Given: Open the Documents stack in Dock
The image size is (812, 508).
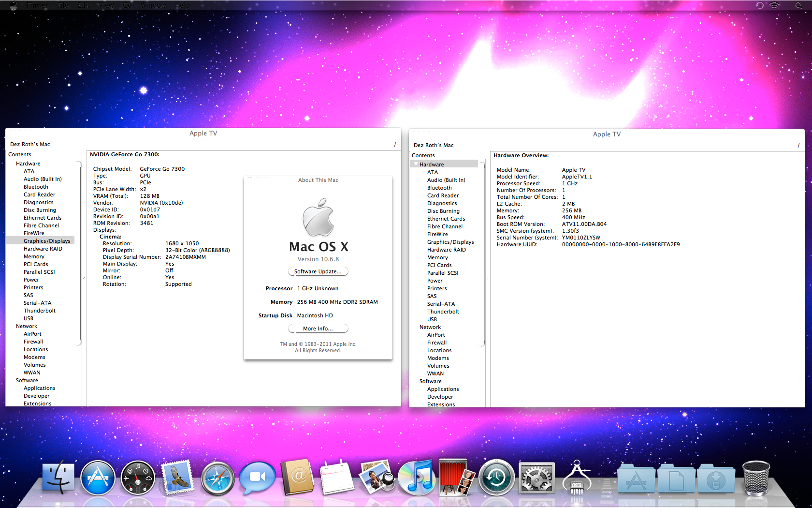Looking at the screenshot, I should 676,479.
